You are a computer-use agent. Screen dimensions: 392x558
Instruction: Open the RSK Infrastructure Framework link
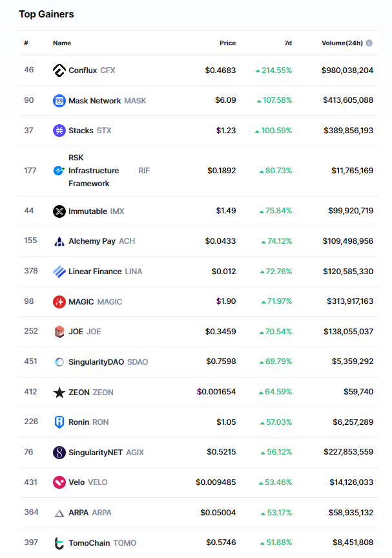pos(94,171)
